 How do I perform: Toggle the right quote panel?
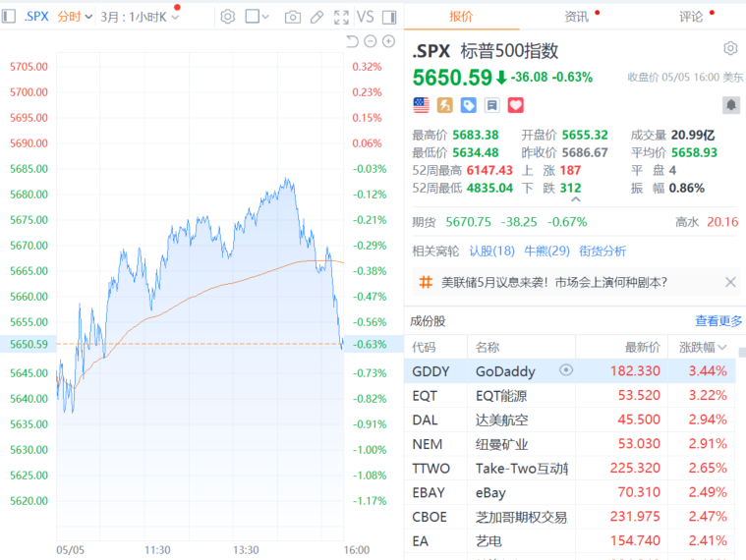point(389,17)
